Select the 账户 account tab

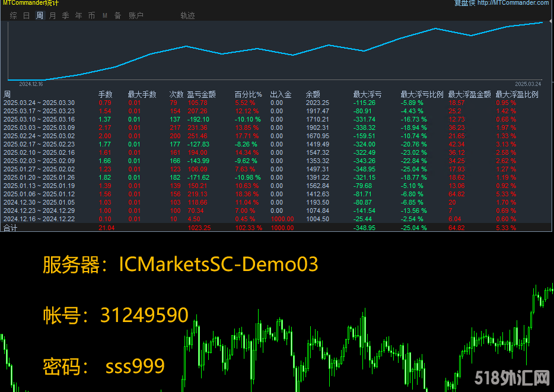click(136, 15)
